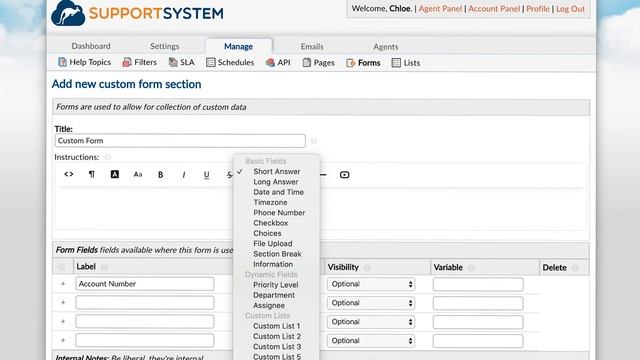
Task: Insert video using editor toolbar icon
Action: (x=344, y=175)
